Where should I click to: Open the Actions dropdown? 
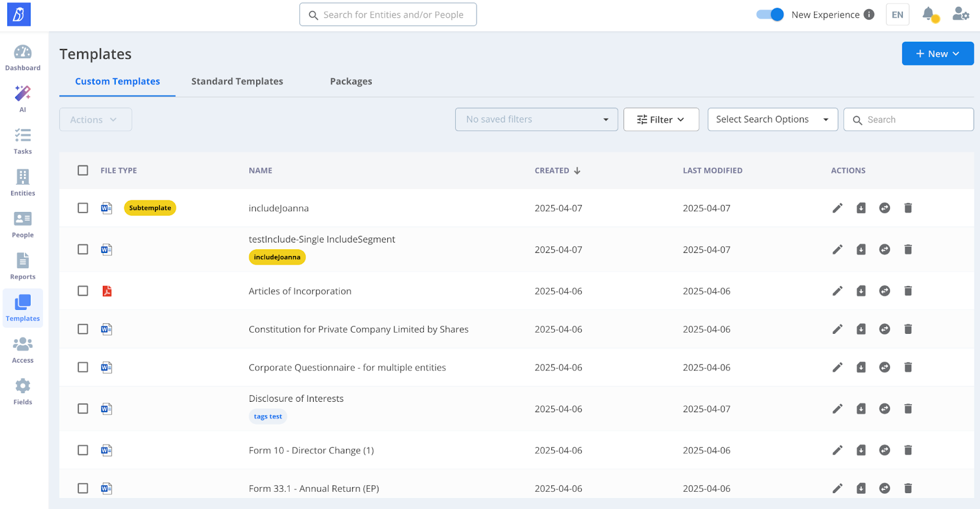point(96,119)
